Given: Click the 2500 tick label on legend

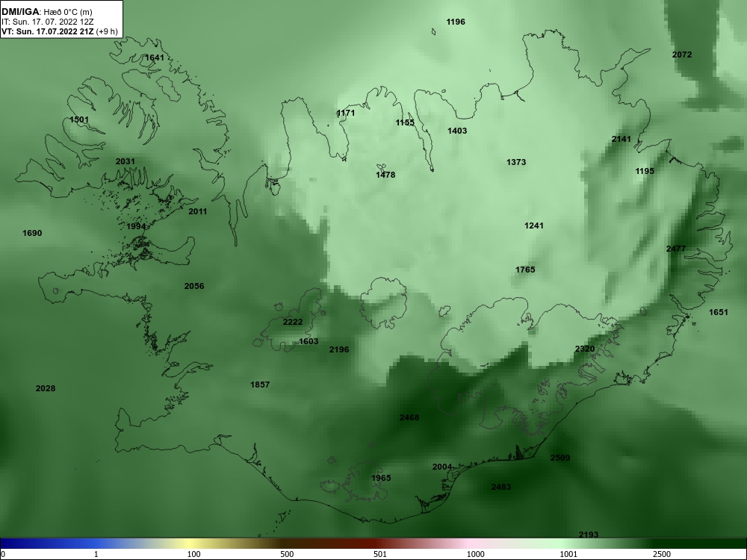Looking at the screenshot, I should 662,554.
